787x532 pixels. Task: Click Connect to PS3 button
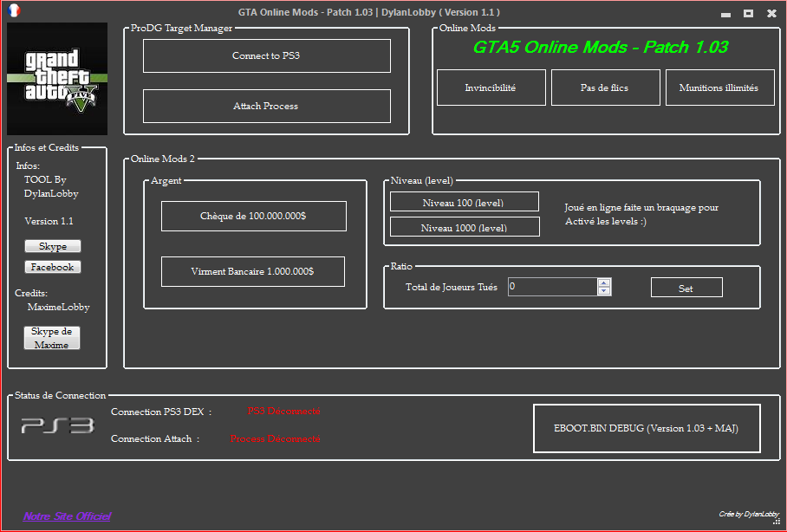(266, 55)
